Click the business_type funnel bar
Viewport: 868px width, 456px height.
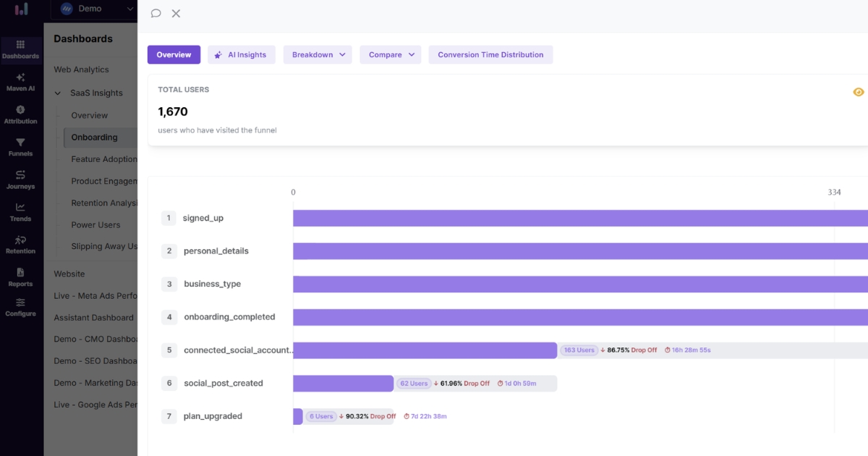pos(580,284)
